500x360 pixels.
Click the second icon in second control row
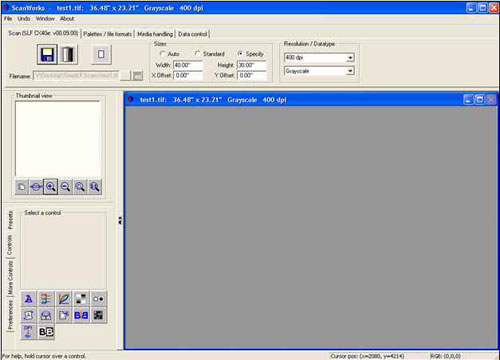pos(46,315)
